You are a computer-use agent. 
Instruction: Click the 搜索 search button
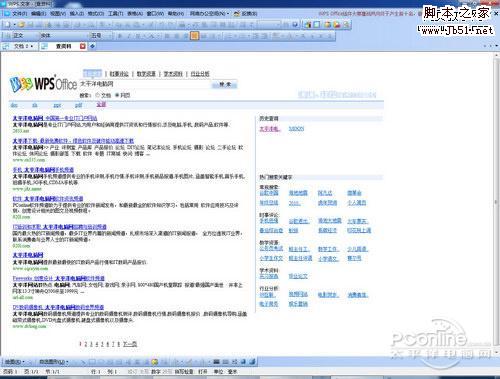pos(225,85)
